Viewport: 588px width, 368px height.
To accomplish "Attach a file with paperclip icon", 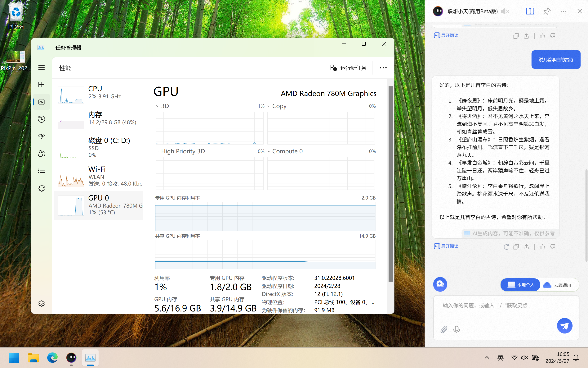I will coord(444,329).
